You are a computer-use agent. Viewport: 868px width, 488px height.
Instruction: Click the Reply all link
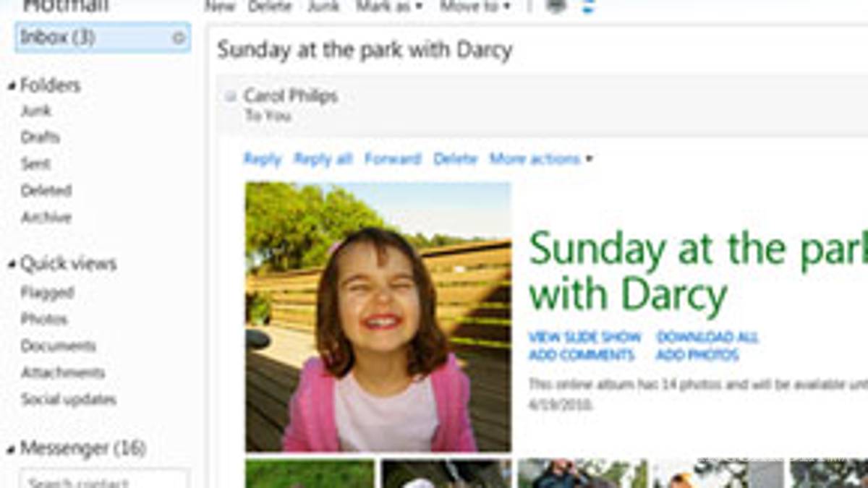[323, 159]
